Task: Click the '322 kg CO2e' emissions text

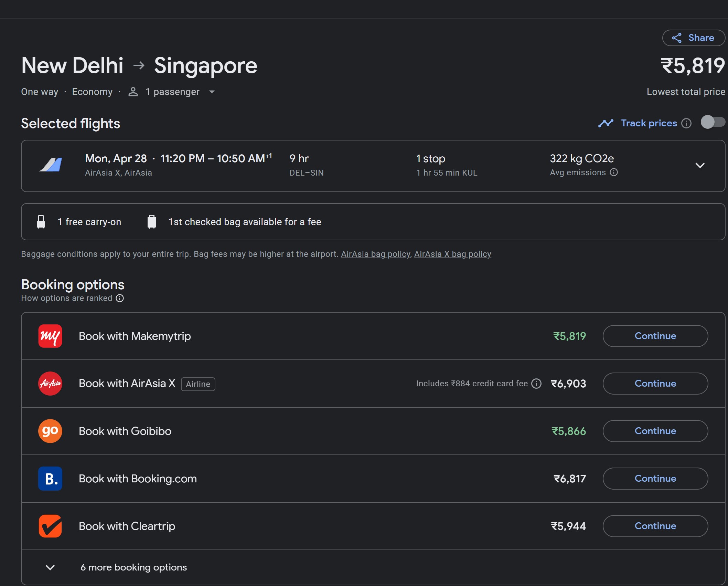Action: [582, 158]
